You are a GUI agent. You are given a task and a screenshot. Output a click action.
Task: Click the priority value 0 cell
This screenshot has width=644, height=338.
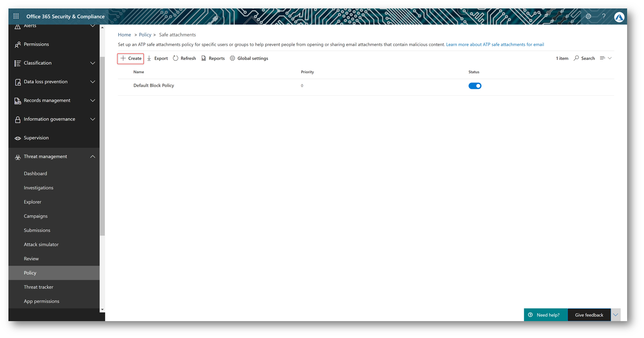(302, 86)
